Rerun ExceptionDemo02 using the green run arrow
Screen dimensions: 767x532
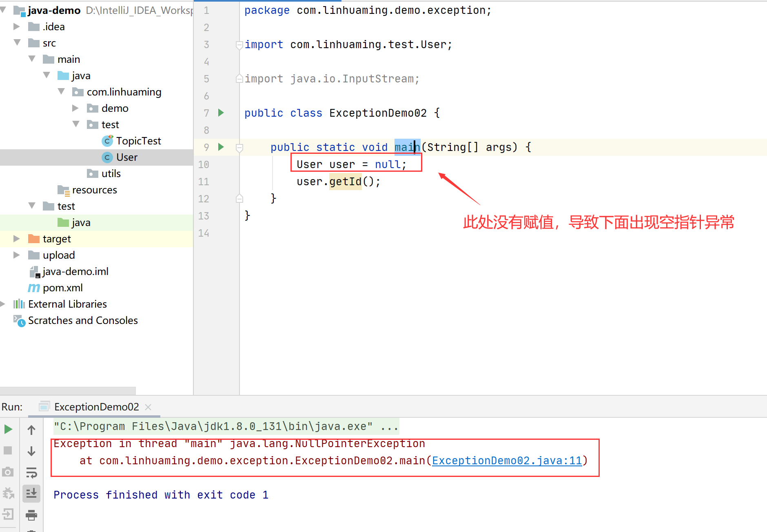[x=9, y=429]
